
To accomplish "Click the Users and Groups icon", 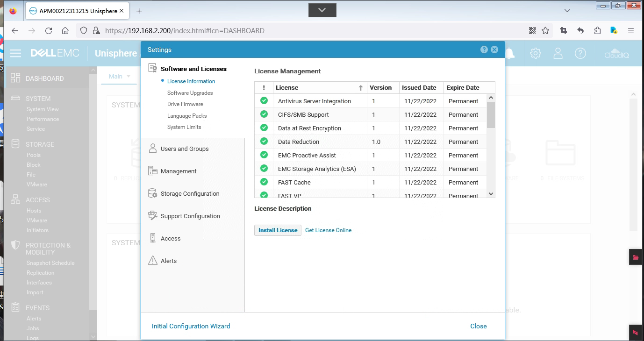I will click(153, 149).
